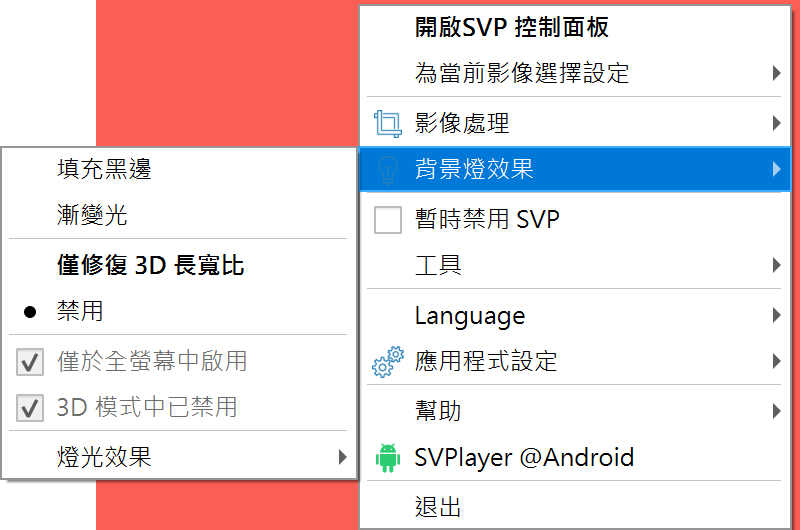This screenshot has height=530, width=800.
Task: Open the 影像處理 menu entry
Action: 575,123
